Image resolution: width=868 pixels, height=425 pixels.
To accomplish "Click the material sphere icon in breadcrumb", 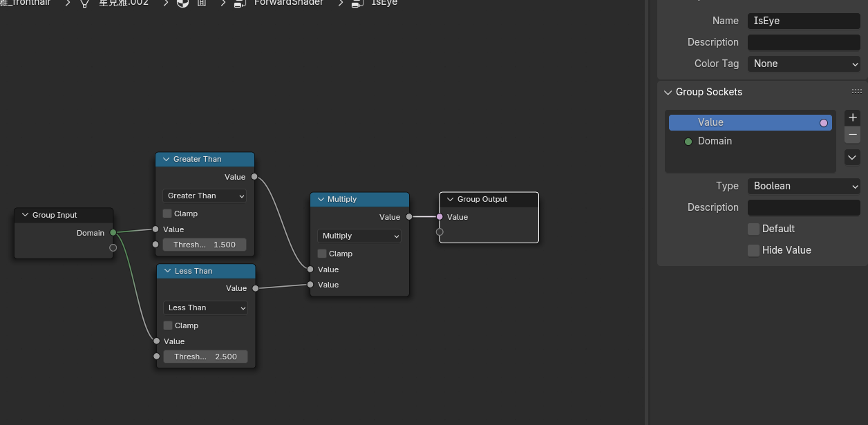I will (182, 3).
